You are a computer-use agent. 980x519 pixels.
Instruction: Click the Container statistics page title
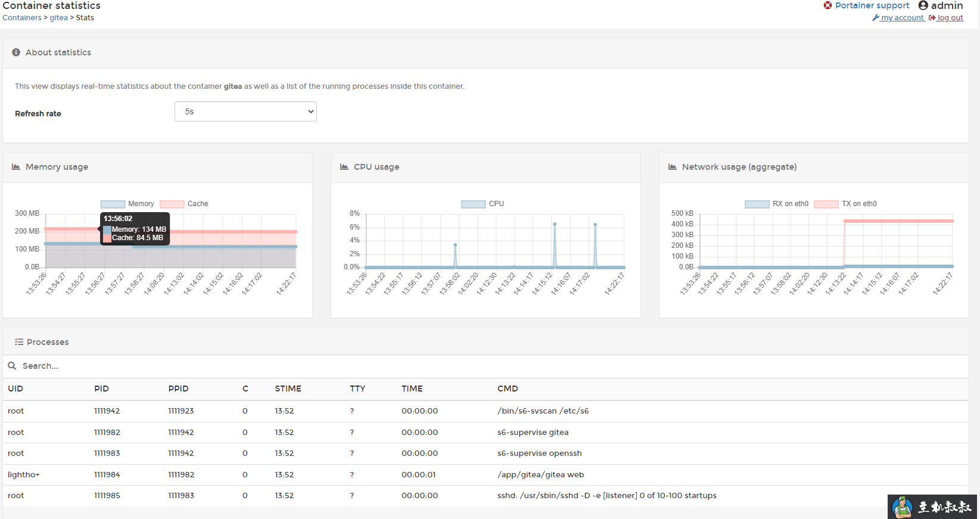tap(51, 5)
